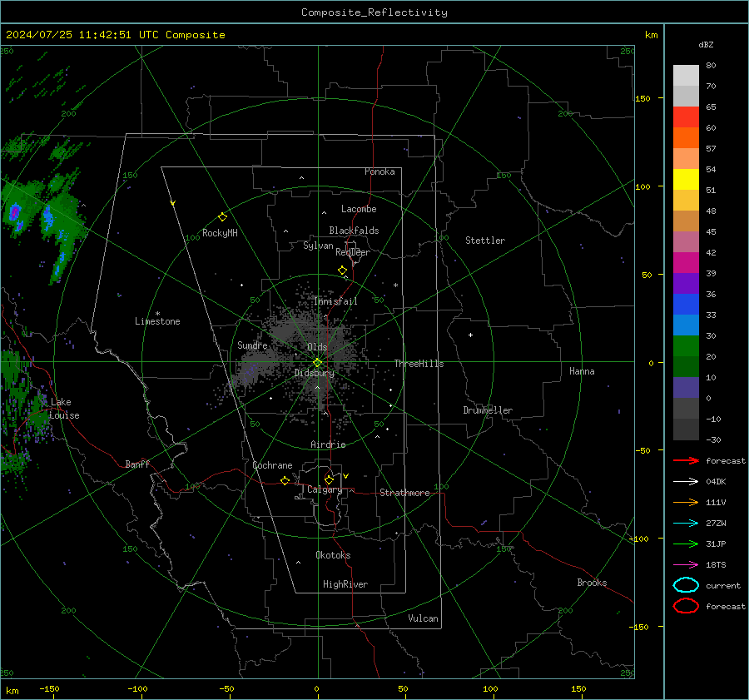Click the Stettler city label

coord(485,241)
